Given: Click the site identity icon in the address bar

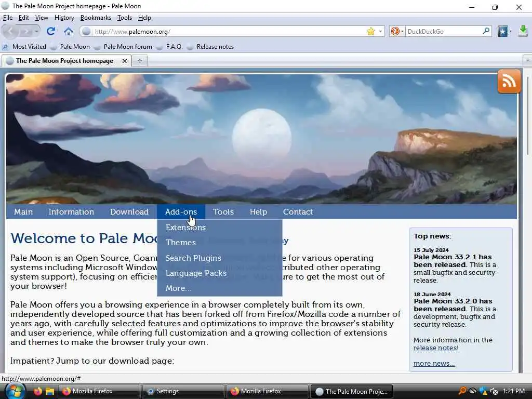Looking at the screenshot, I should point(87,31).
